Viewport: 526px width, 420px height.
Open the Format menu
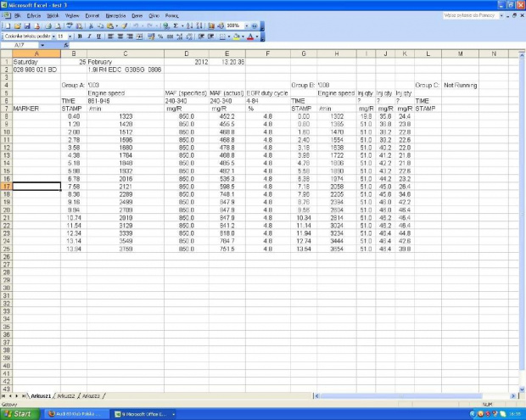92,15
